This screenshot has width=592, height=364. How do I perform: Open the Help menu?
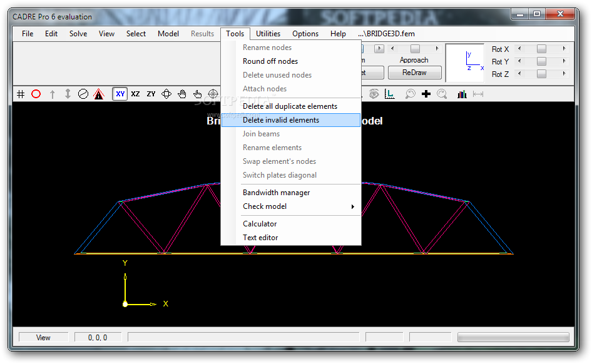pos(339,34)
